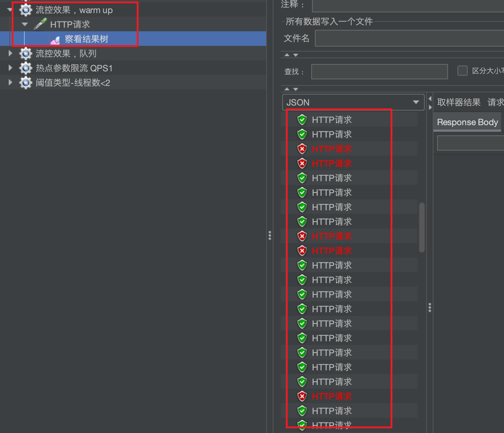Click the results list vertical scrollbar
The image size is (504, 433).
click(x=422, y=227)
